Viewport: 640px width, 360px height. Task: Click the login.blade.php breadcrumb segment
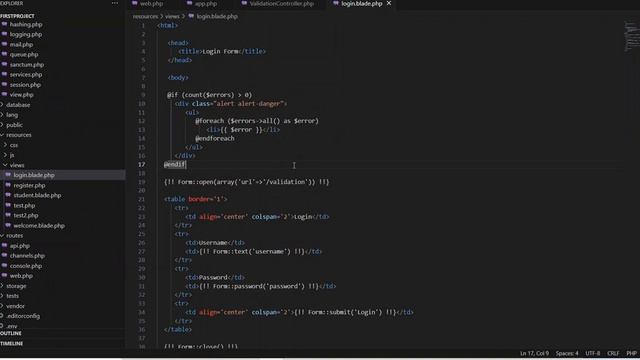(217, 16)
